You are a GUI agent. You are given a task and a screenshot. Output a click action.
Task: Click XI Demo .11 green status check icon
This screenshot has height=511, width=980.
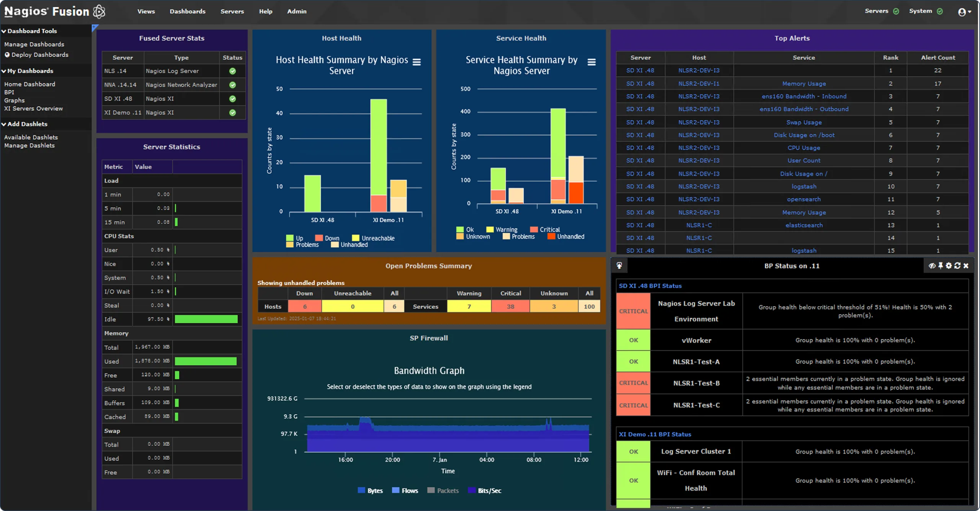pos(232,113)
